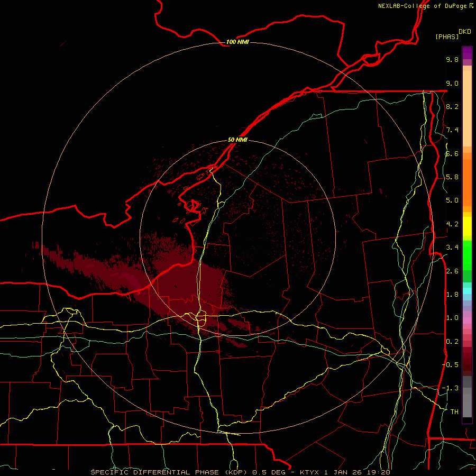
Task: Select the yellow band of color bar
Action: pyautogui.click(x=467, y=226)
